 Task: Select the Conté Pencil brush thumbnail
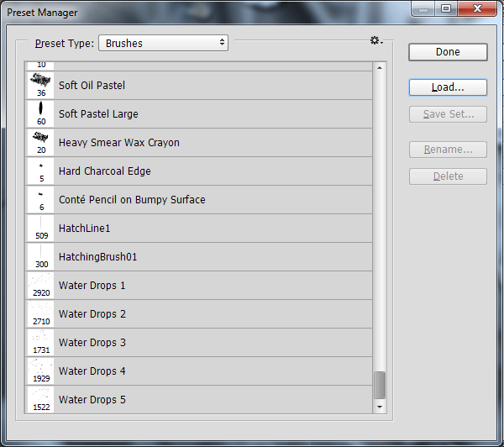click(40, 200)
